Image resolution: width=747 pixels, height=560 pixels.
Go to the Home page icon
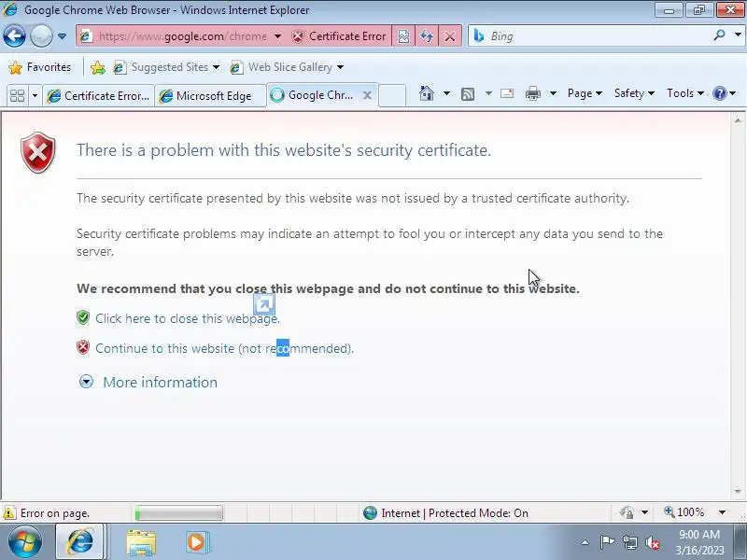point(427,93)
